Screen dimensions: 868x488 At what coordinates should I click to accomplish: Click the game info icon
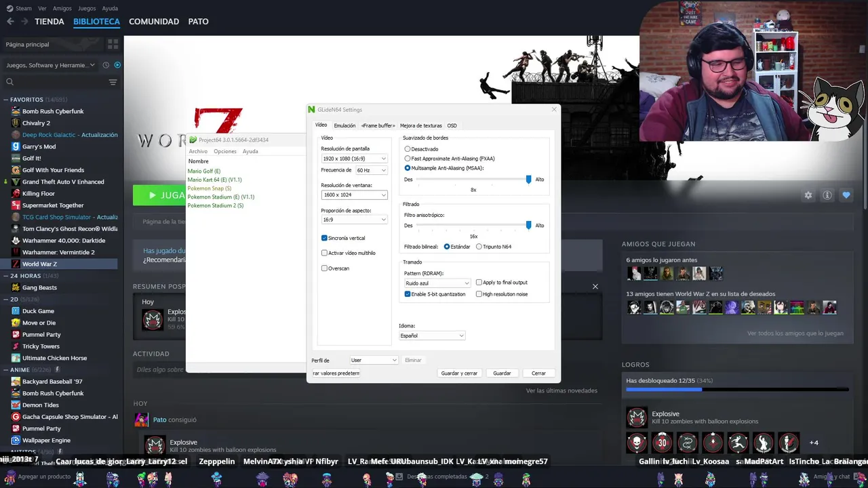point(827,195)
